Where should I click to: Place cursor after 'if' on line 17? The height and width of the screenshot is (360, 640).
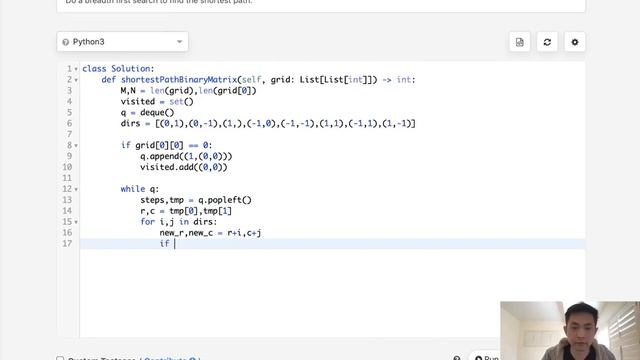[x=174, y=244]
